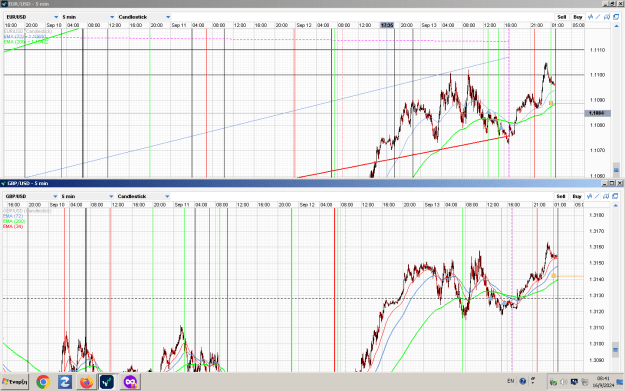Screen dimensions: 625x391
Task: Click safely remove hardware tray icon
Action: coord(553,382)
